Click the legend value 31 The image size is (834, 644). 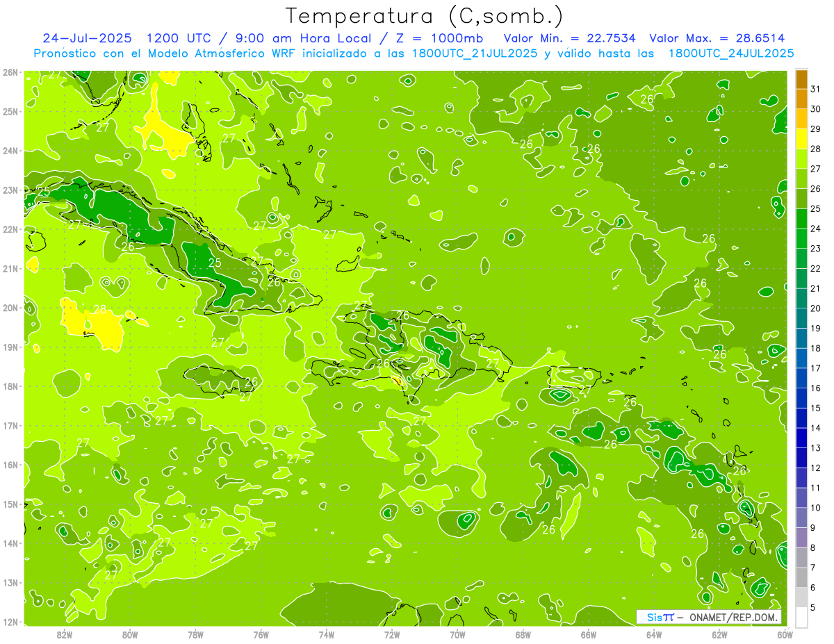click(815, 89)
